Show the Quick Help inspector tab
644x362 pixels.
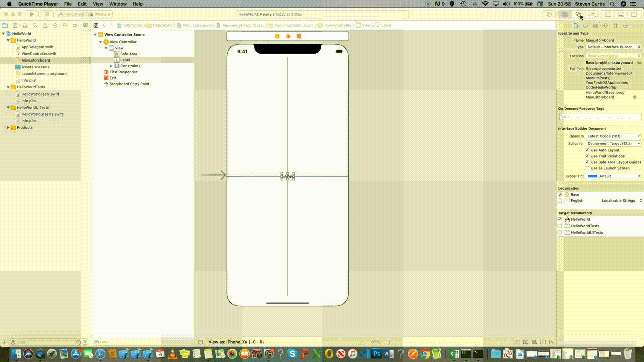pos(586,26)
